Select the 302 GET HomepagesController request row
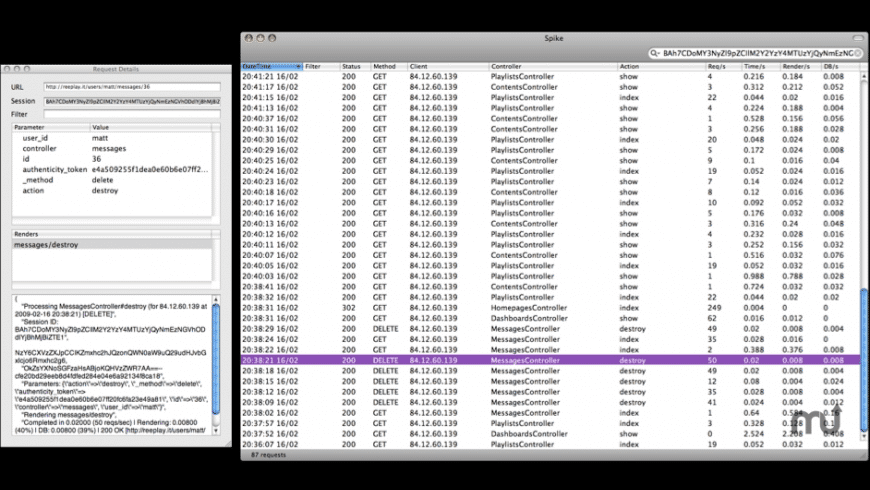The width and height of the screenshot is (870, 490). tap(550, 307)
